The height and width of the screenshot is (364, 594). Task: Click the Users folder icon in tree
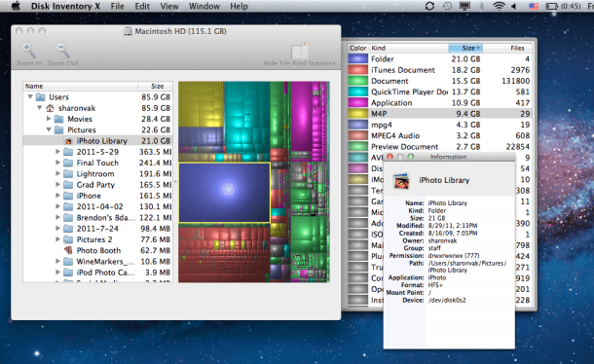click(x=41, y=97)
